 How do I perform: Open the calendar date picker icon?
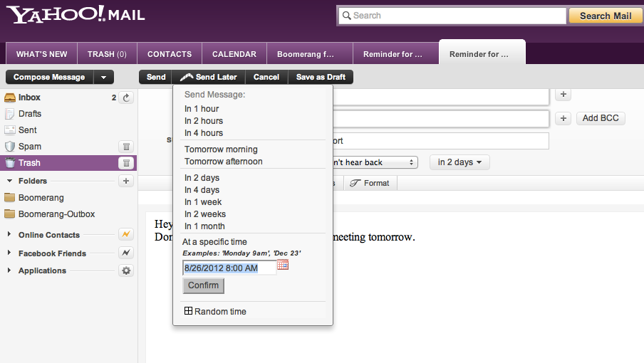click(x=283, y=265)
